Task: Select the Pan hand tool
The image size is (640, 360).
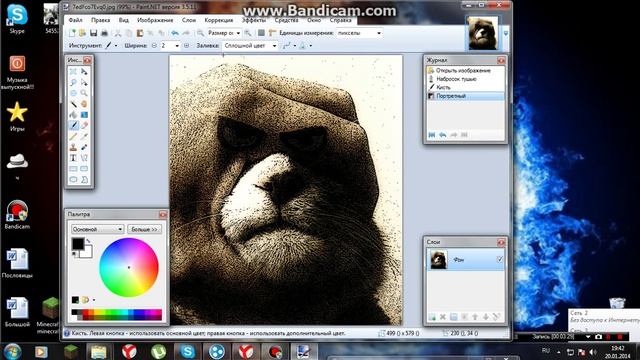Action: (84, 104)
